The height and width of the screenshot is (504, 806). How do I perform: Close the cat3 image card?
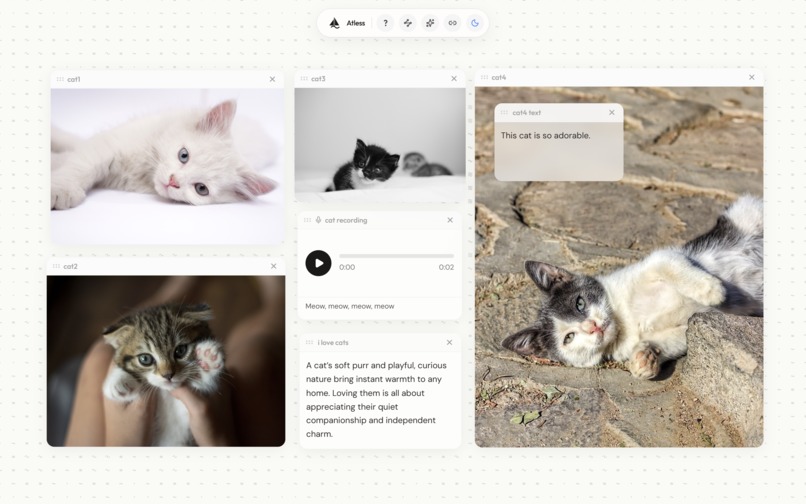pyautogui.click(x=454, y=79)
